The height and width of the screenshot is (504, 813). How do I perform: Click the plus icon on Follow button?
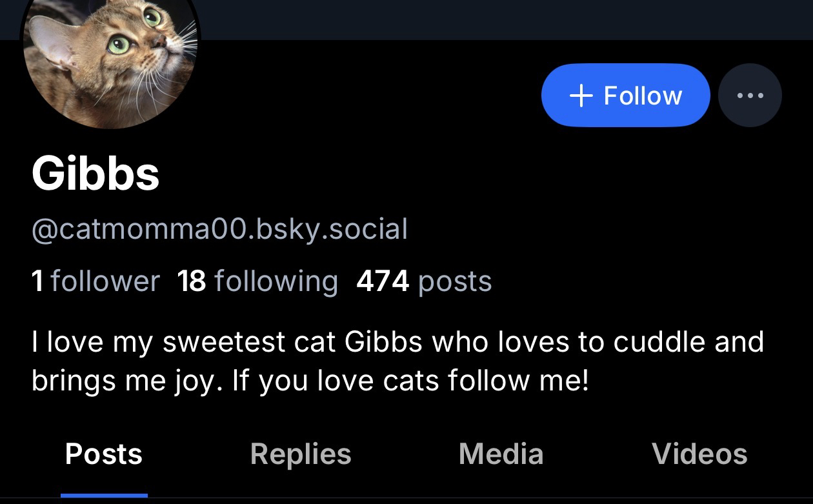[581, 96]
